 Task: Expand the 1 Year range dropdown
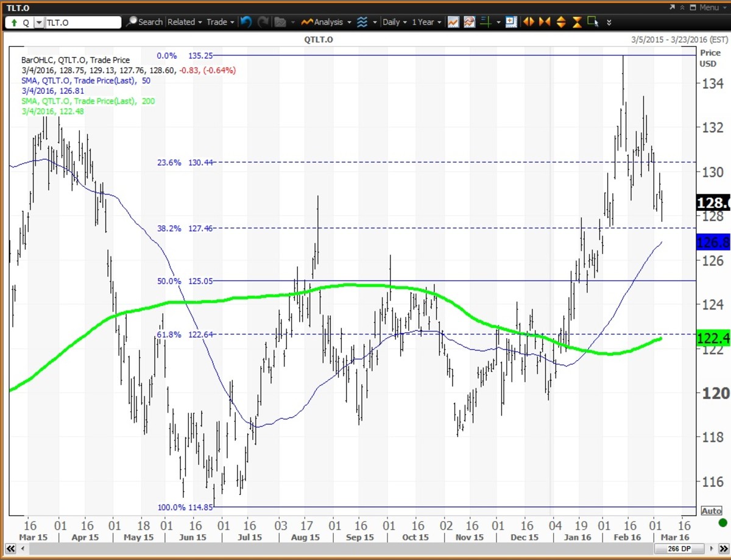tap(426, 22)
